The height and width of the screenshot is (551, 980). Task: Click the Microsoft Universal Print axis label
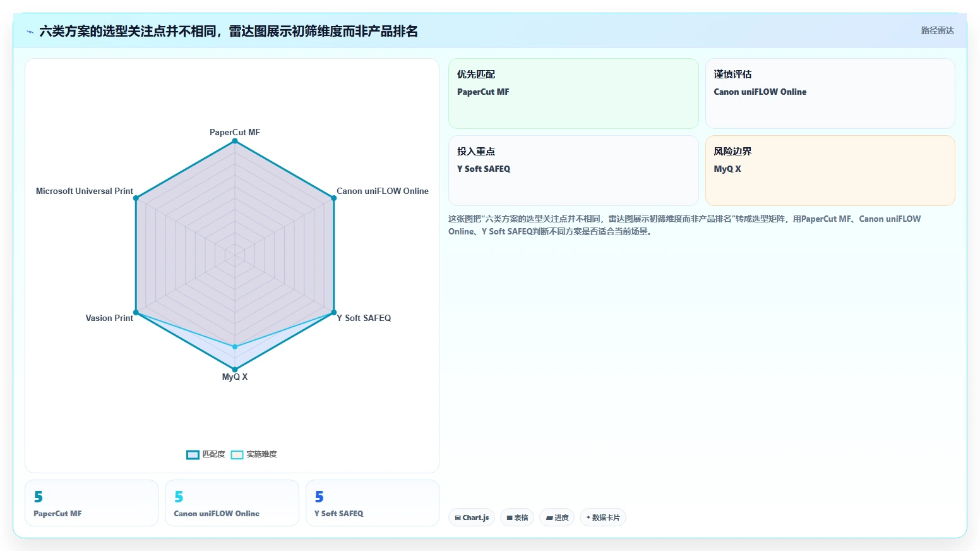coord(85,191)
